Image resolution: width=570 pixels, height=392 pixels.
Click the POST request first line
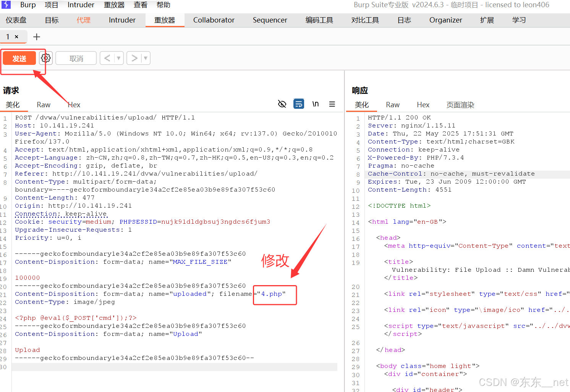pos(105,118)
